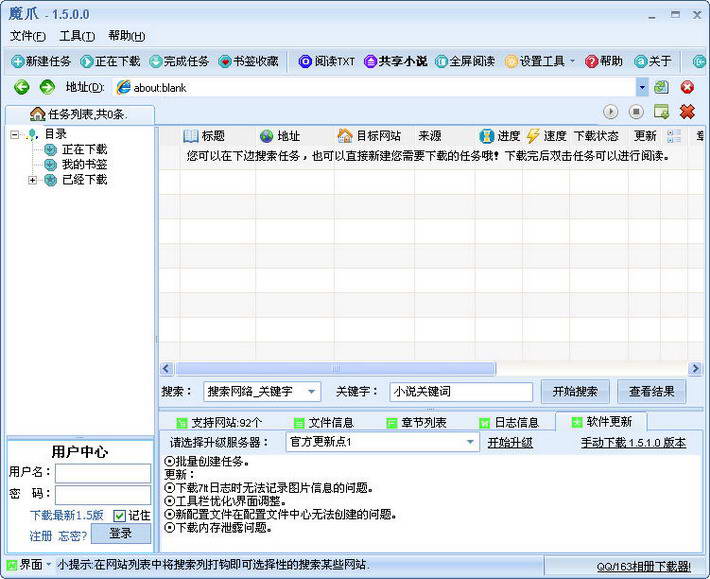Viewport: 710px width, 579px height.
Task: Click the horizontal scrollbar under task list
Action: pyautogui.click(x=335, y=368)
